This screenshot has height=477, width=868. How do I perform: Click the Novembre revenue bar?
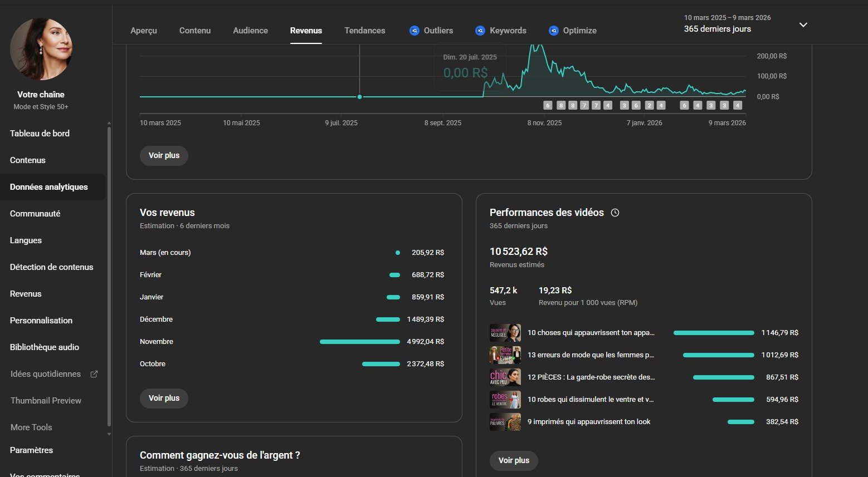click(359, 342)
